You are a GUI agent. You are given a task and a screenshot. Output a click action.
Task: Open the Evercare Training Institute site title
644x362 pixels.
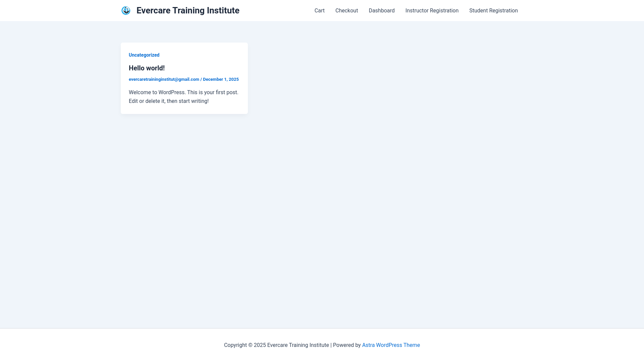tap(188, 10)
